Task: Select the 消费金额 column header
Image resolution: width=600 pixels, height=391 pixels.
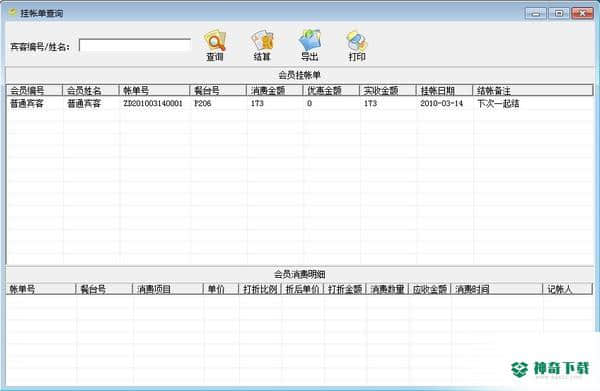Action: point(274,90)
